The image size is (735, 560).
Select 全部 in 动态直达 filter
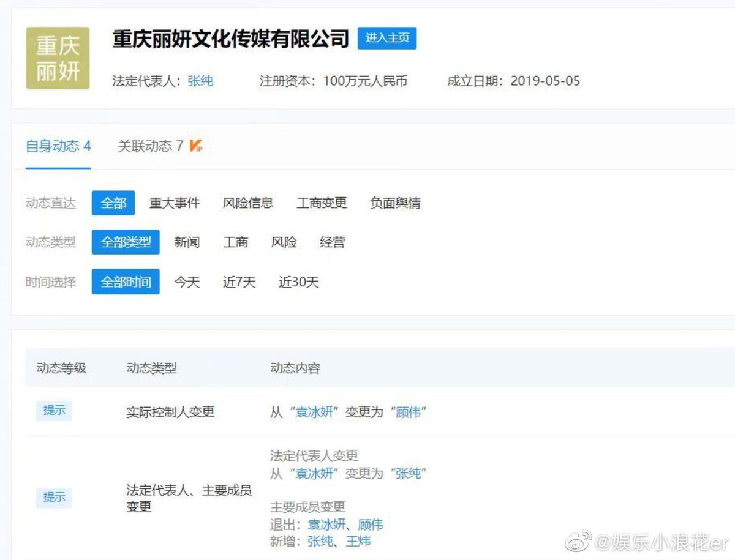(x=113, y=203)
